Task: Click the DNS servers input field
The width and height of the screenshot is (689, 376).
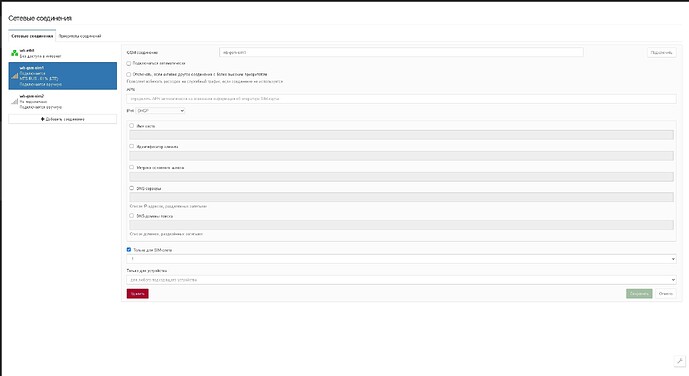Action: 401,197
